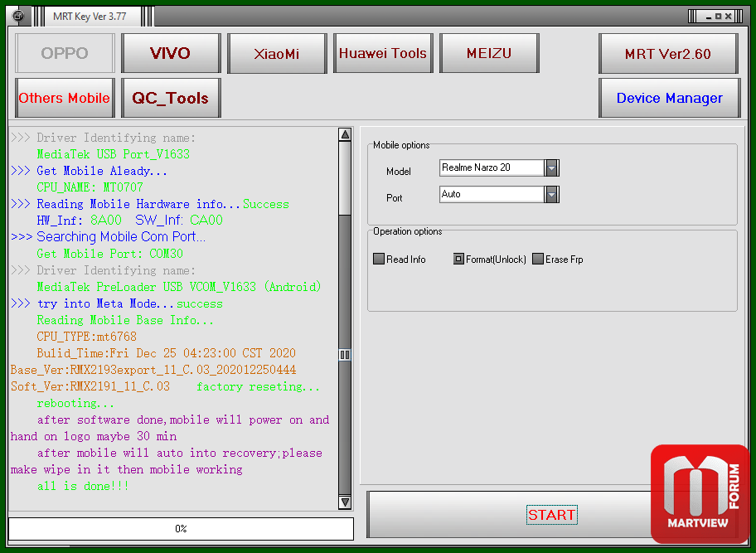
Task: Expand the Model dropdown arrow
Action: coord(551,167)
